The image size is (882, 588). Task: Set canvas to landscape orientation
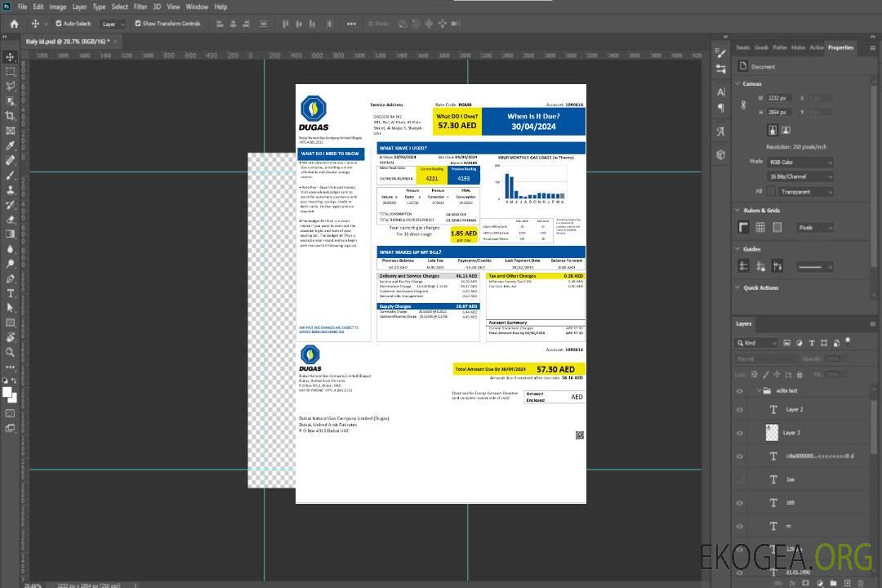(x=786, y=130)
